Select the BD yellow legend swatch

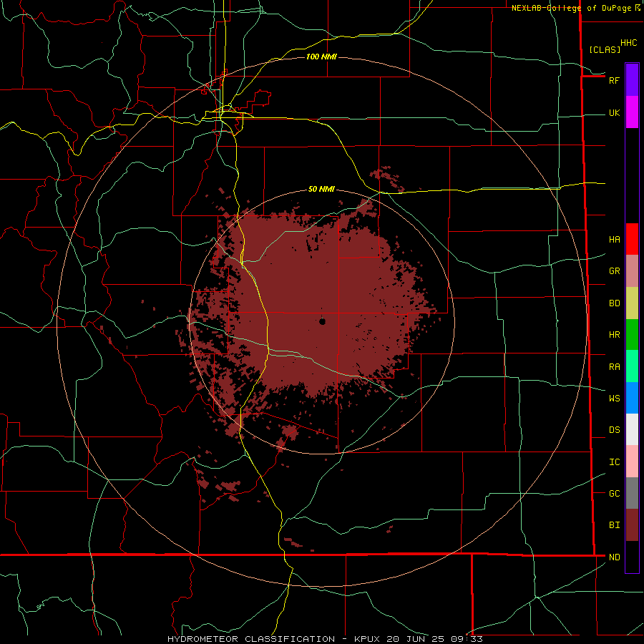pos(632,303)
